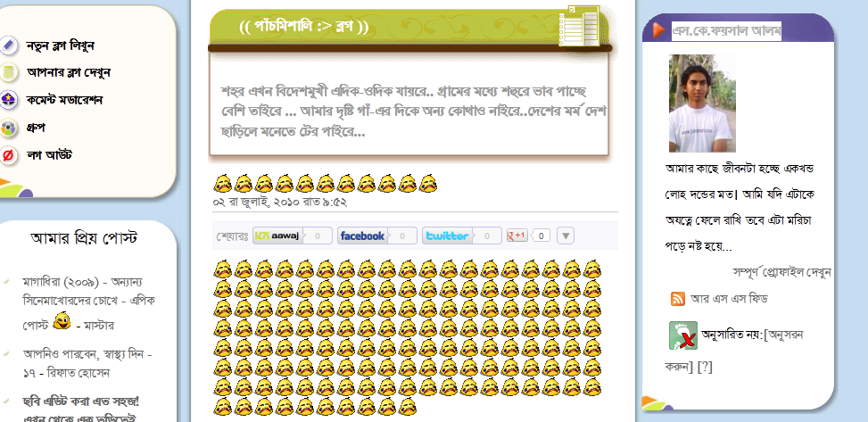Click the comment moderation star icon
The height and width of the screenshot is (422, 868).
[8, 100]
